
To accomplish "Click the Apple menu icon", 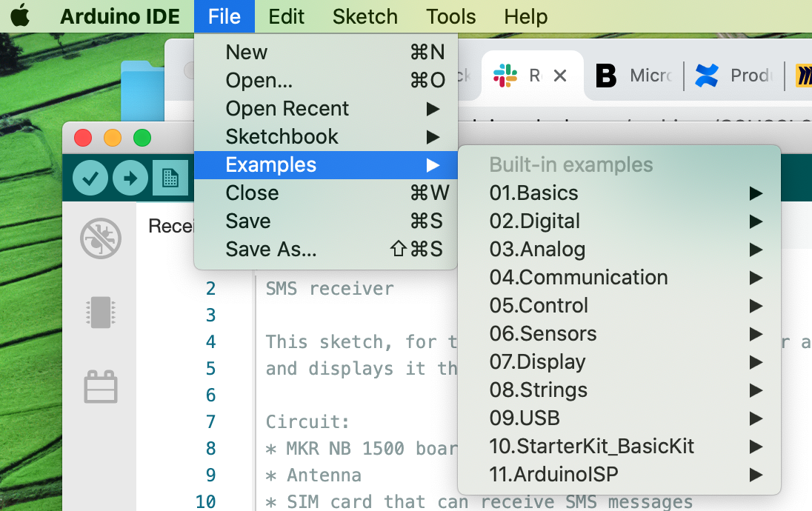I will point(20,16).
